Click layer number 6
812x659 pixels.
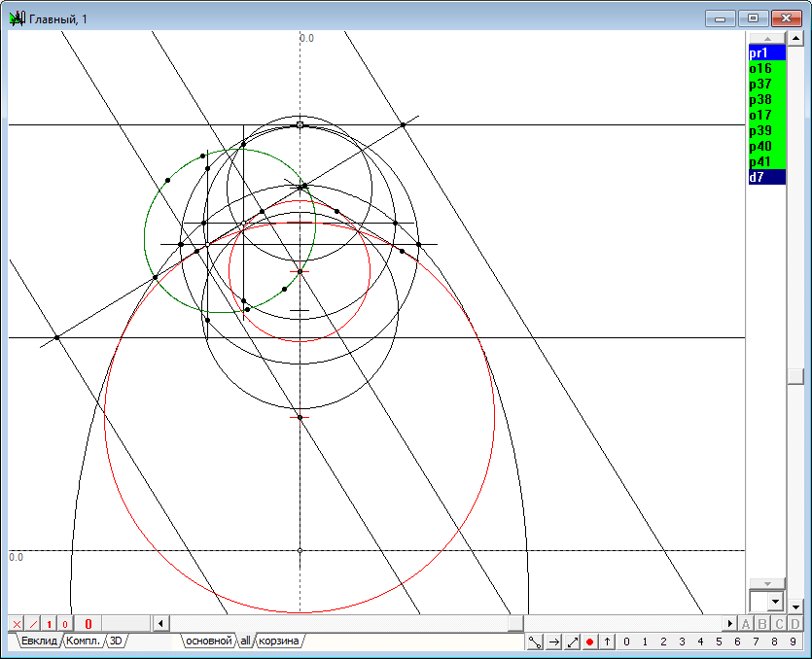[737, 642]
